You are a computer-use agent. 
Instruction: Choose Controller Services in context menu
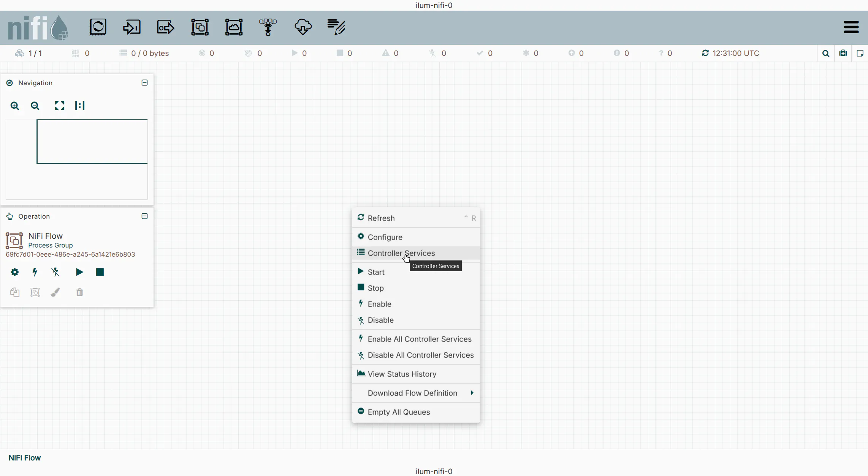[x=401, y=253]
